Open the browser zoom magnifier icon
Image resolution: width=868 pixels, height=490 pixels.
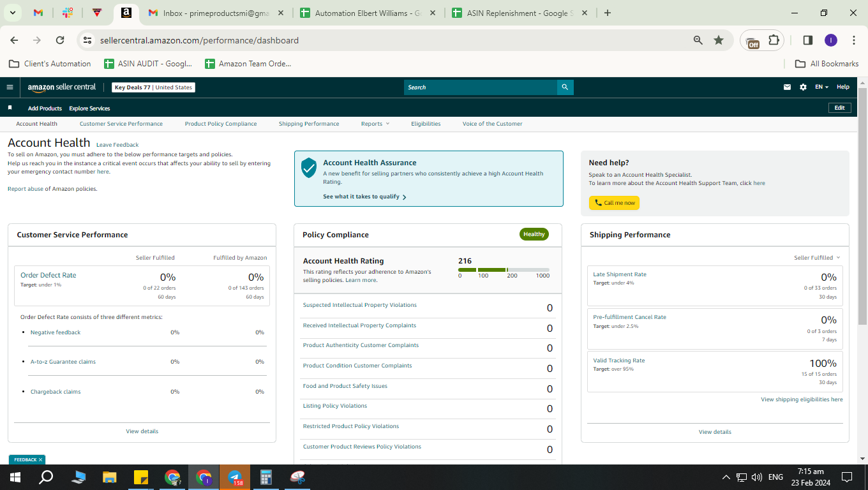[698, 40]
